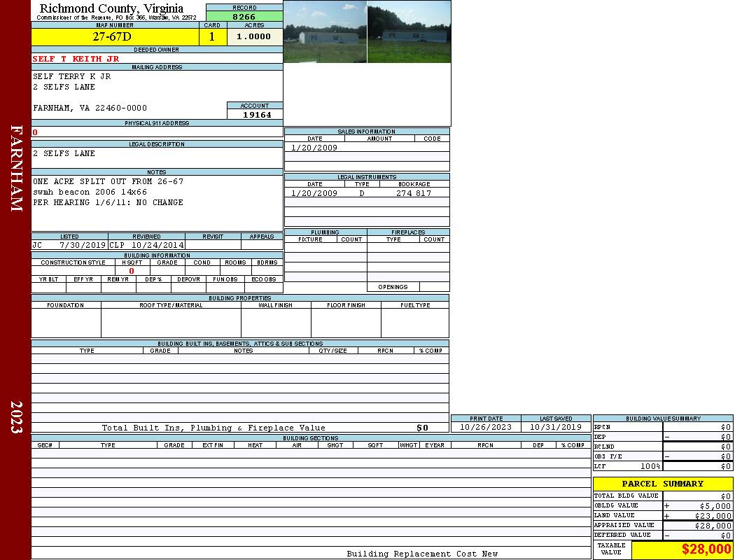This screenshot has height=560, width=735.
Task: Select the acres value 1.0000
Action: pos(254,37)
